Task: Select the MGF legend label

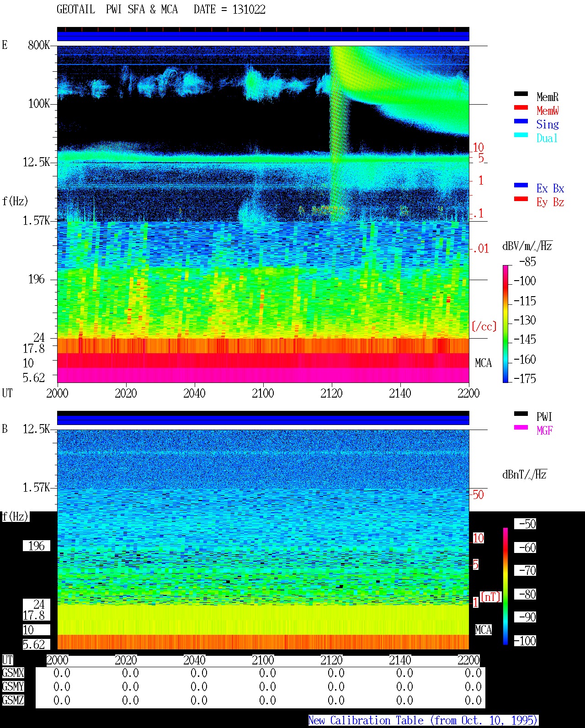Action: pos(544,430)
